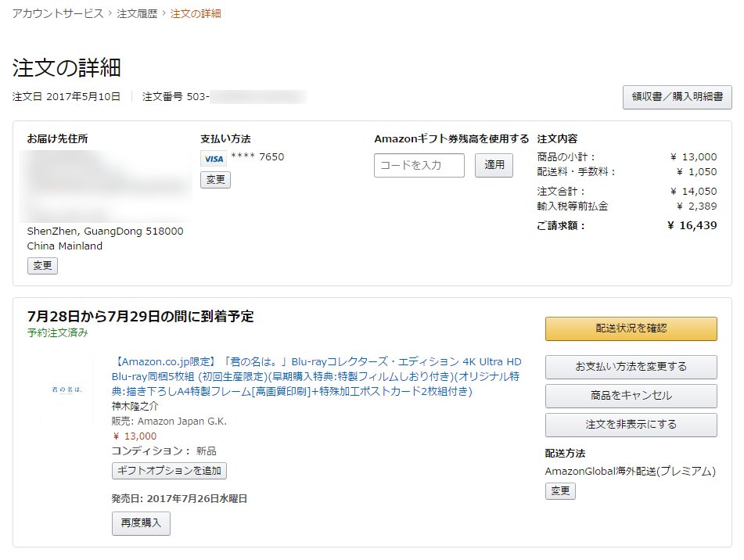The width and height of the screenshot is (744, 560).
Task: Select the 輸入税等前払金 ¥ 2,389 value
Action: (x=696, y=206)
